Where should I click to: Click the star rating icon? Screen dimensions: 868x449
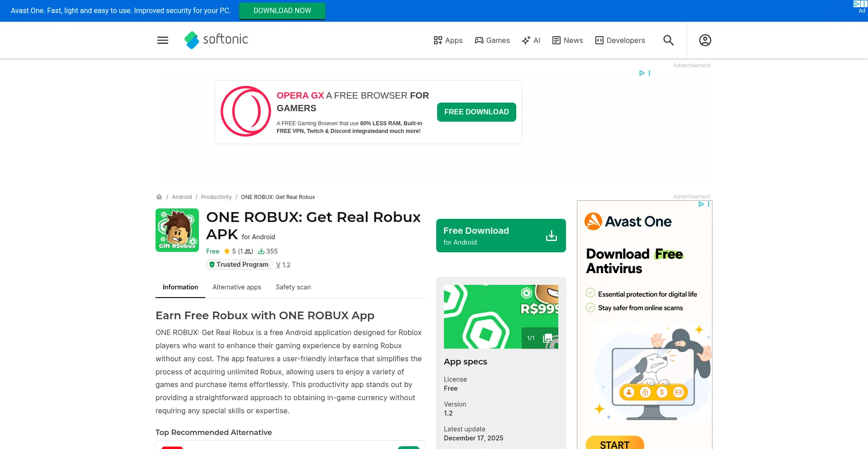tap(227, 251)
